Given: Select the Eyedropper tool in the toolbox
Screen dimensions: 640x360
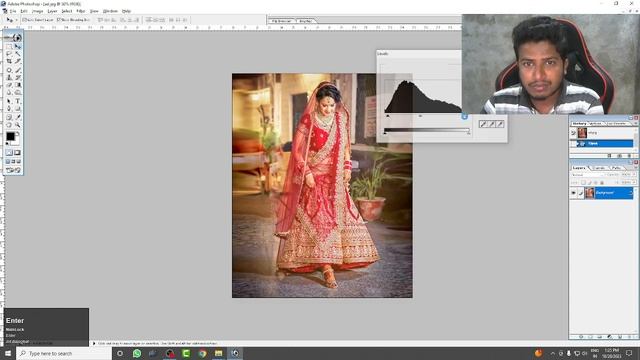Looking at the screenshot, I should pos(18,117).
